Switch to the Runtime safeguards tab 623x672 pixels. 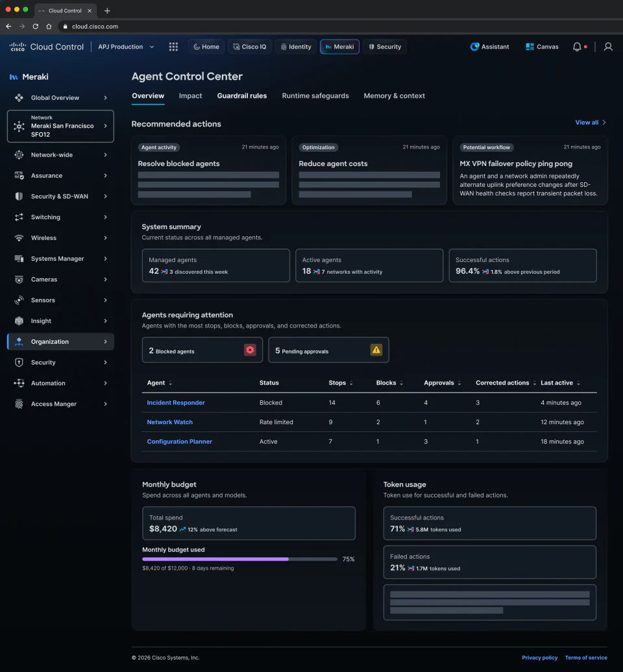pyautogui.click(x=315, y=96)
